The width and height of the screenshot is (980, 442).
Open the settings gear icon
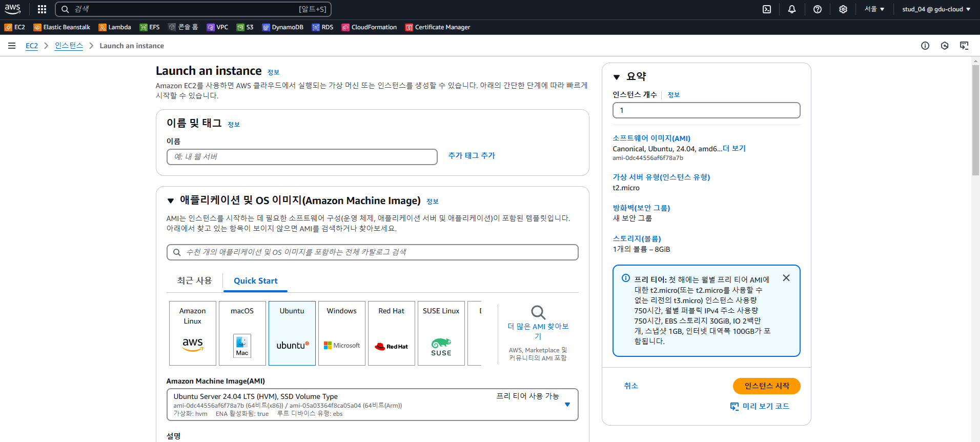843,9
